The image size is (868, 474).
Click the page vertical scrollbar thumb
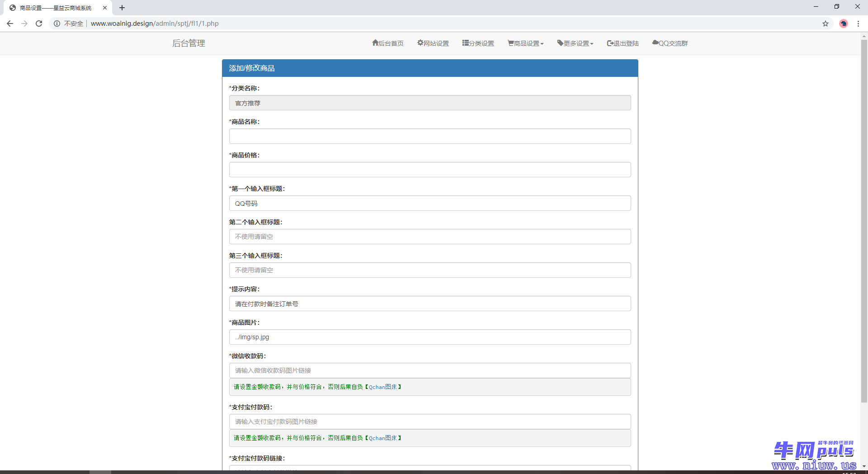tap(864, 221)
